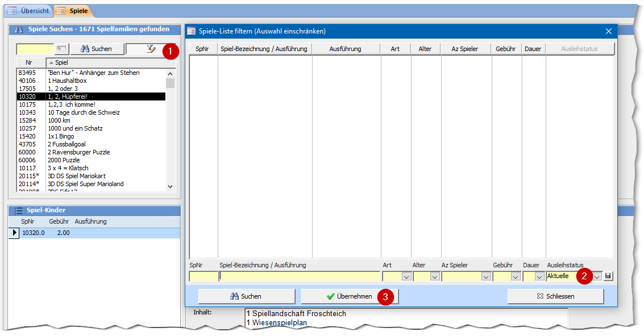Select game 1000 und ein Schatz
The width and height of the screenshot is (644, 336).
tap(75, 128)
